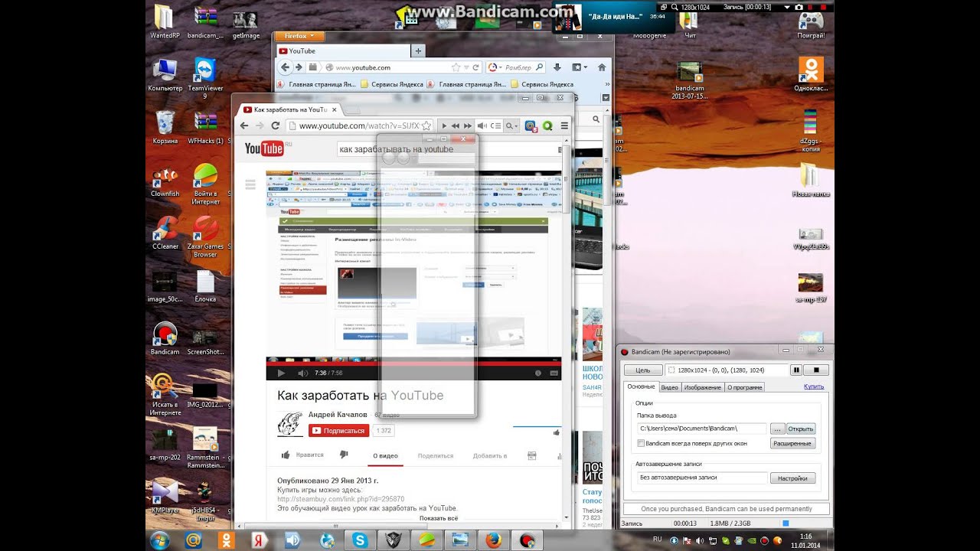This screenshot has width=980, height=551.
Task: Click the Chrome forward arrow
Action: pos(260,126)
